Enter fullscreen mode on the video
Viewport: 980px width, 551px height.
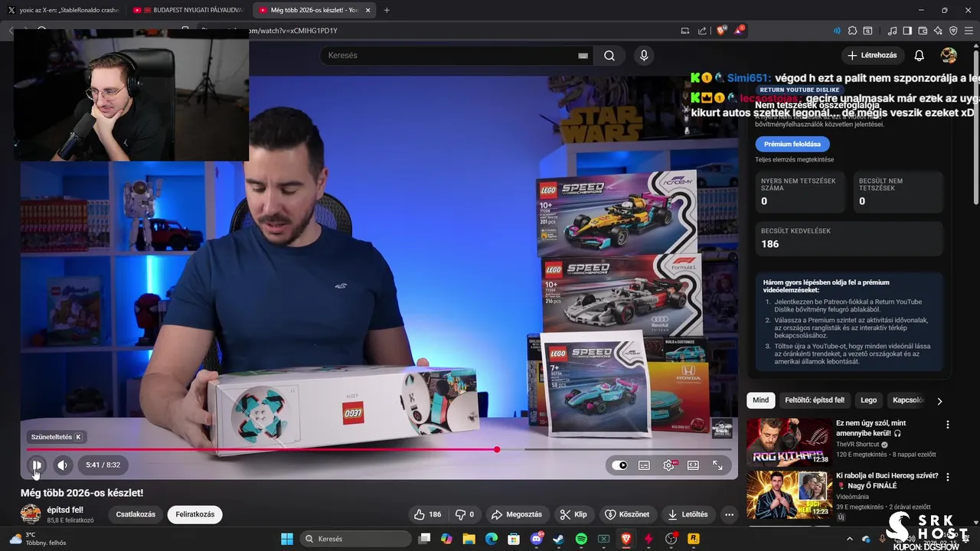pyautogui.click(x=717, y=465)
